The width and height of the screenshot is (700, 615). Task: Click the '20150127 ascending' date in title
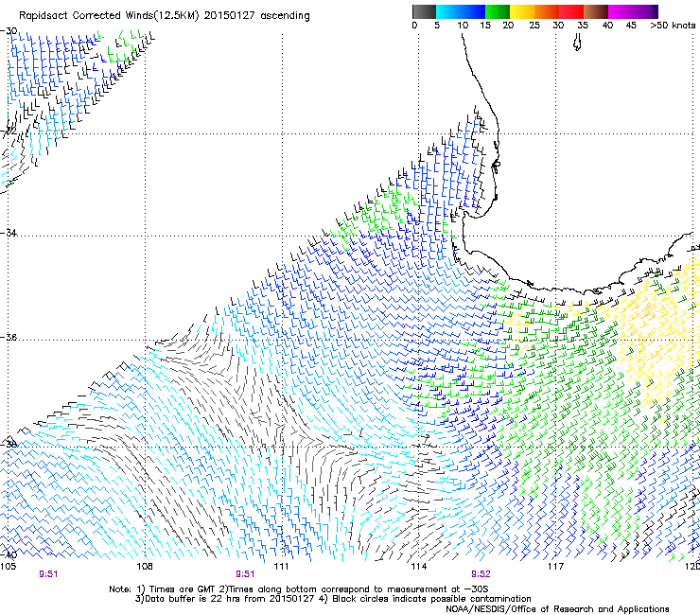[256, 16]
